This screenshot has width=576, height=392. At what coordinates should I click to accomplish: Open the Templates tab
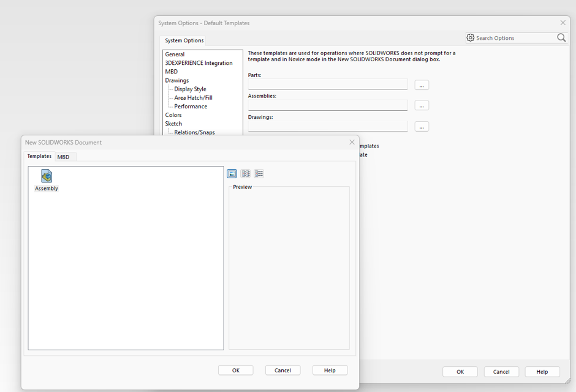[39, 156]
